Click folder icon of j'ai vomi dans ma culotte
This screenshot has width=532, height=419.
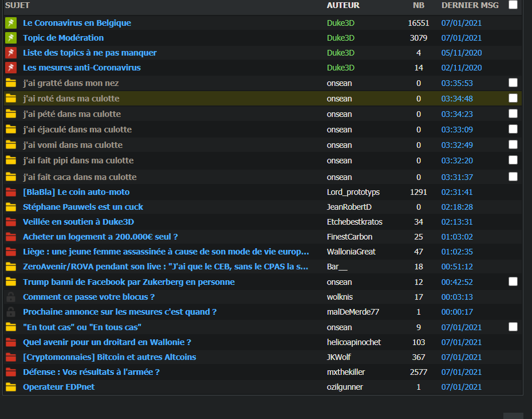click(x=11, y=145)
